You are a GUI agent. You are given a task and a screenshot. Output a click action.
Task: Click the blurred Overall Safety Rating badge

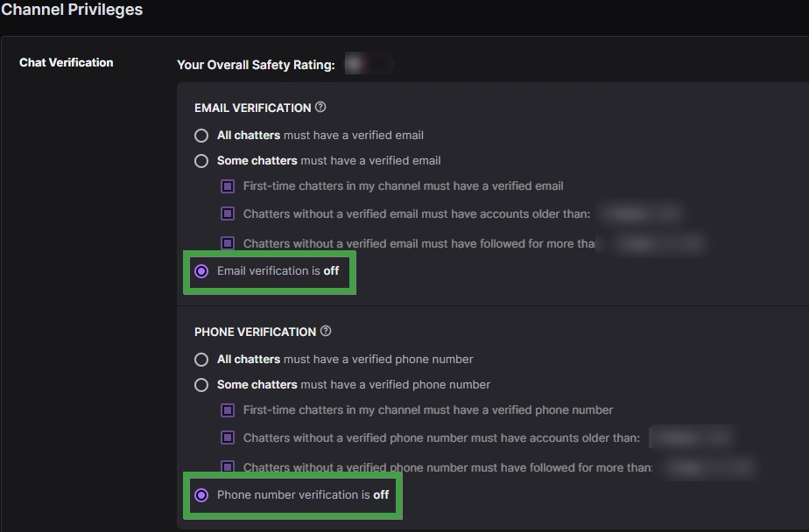369,64
